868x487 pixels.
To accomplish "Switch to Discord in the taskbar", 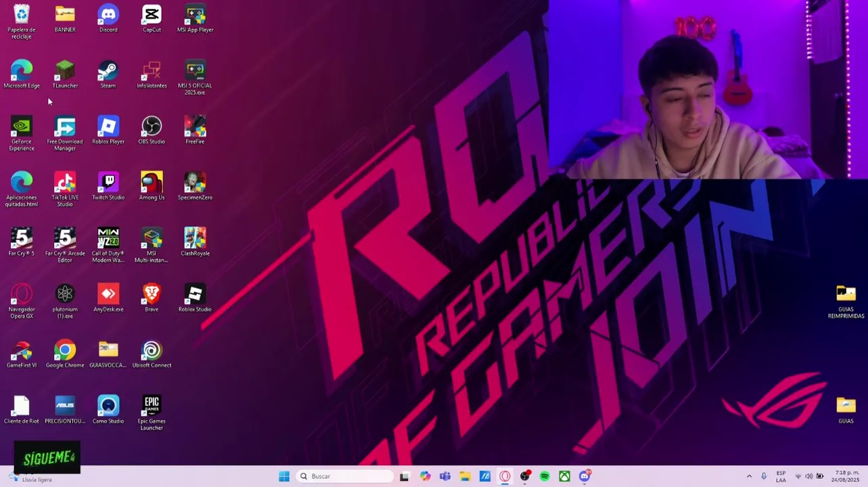I will coord(585,476).
